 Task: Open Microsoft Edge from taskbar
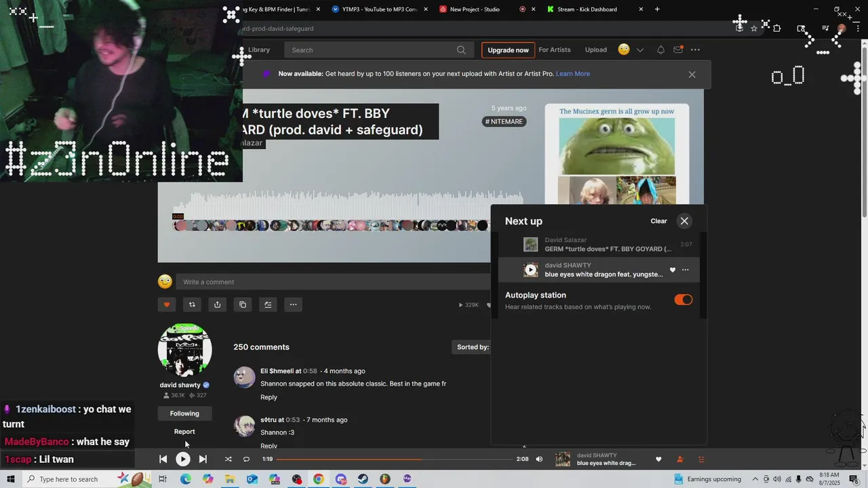185,479
